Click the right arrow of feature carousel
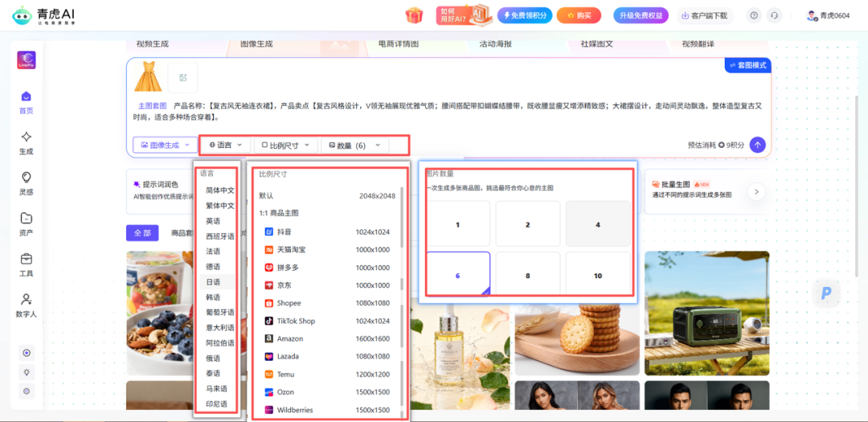The image size is (868, 422). click(x=756, y=191)
